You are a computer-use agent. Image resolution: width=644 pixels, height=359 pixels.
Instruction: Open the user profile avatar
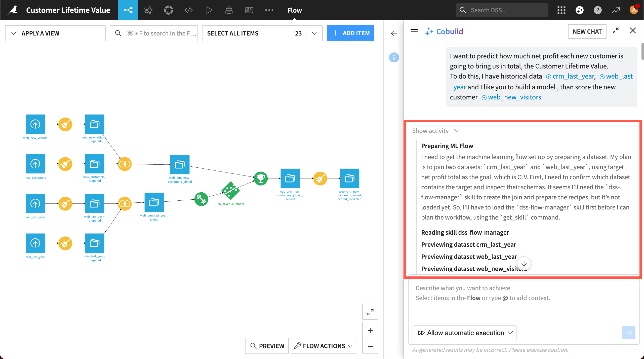[634, 10]
